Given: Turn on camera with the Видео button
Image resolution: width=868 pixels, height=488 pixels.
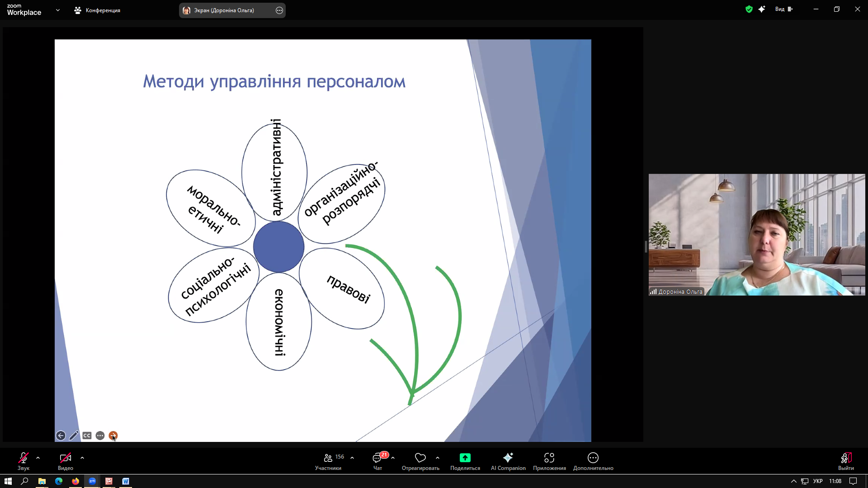Looking at the screenshot, I should [66, 461].
